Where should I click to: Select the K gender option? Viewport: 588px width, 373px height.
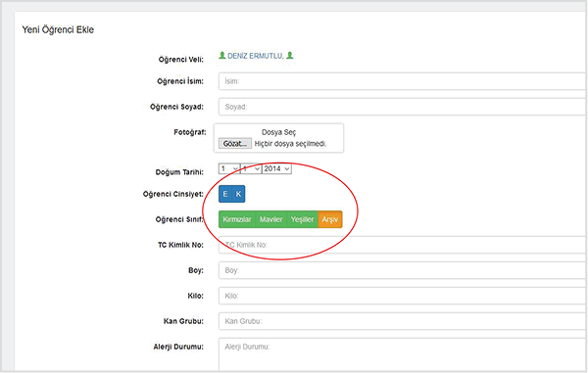click(x=238, y=194)
